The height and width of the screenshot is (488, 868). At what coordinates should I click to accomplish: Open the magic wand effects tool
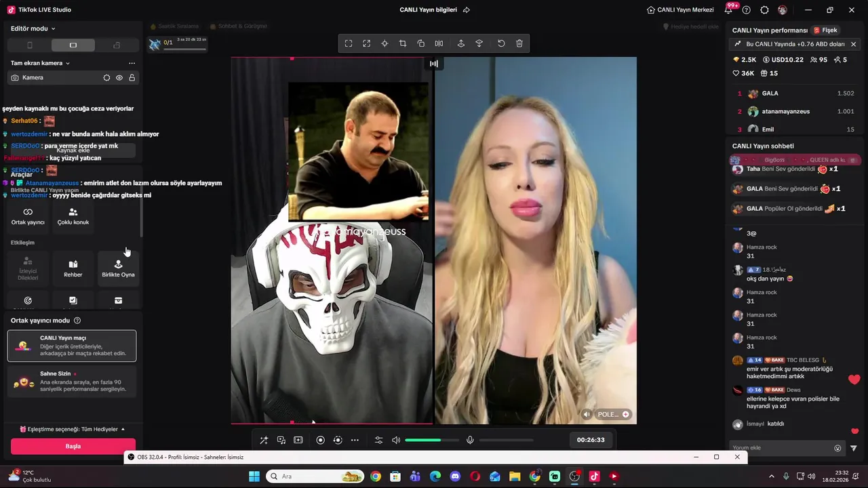(x=264, y=440)
